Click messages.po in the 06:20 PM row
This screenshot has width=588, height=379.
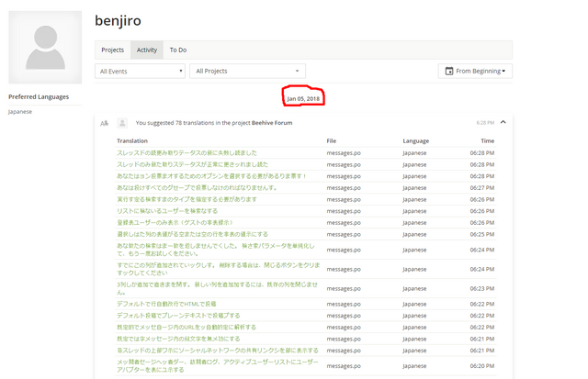pos(344,366)
